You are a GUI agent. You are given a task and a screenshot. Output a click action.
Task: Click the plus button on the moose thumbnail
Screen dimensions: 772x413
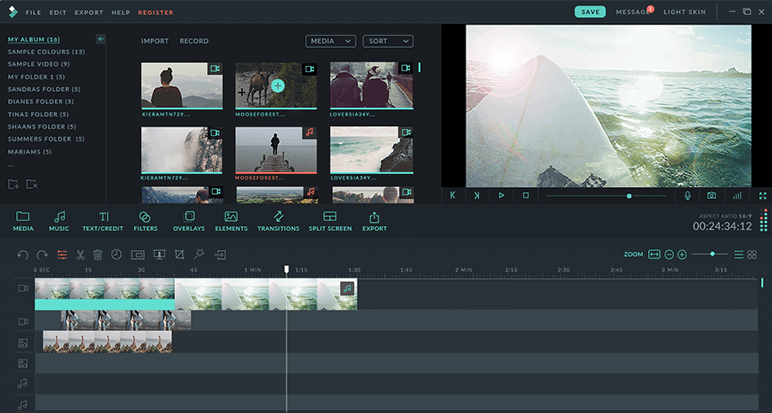278,86
